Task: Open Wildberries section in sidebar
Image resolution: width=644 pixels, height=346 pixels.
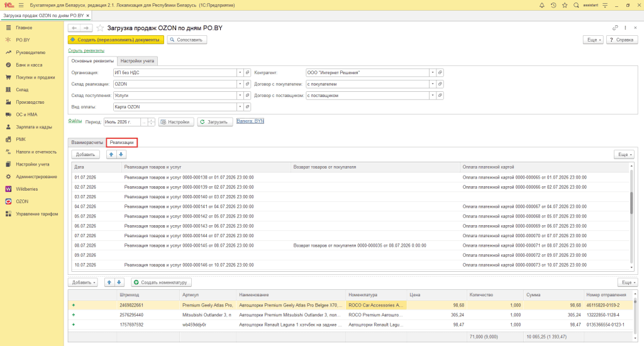Action: (26, 189)
